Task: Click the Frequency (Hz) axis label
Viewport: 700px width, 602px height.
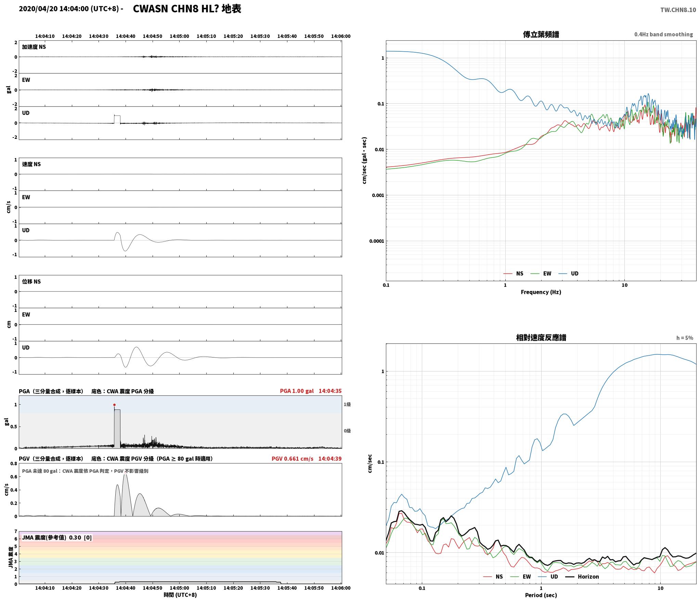Action: tap(541, 292)
